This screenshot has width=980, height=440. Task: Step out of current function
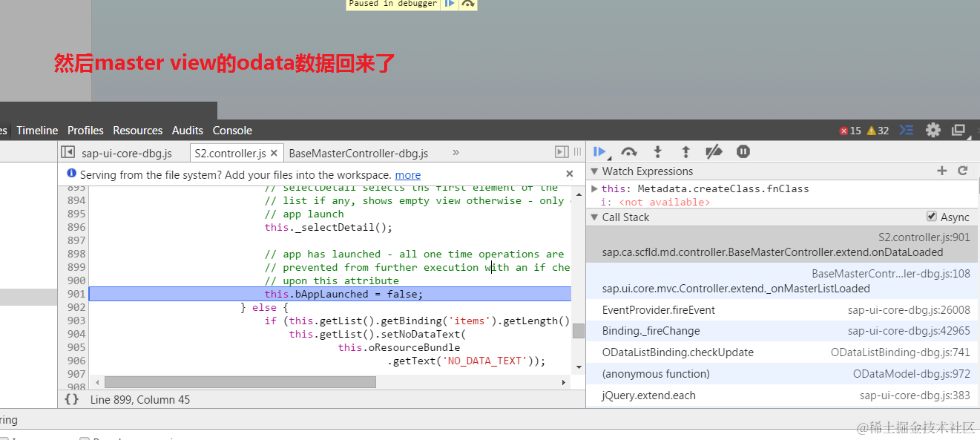(x=685, y=151)
